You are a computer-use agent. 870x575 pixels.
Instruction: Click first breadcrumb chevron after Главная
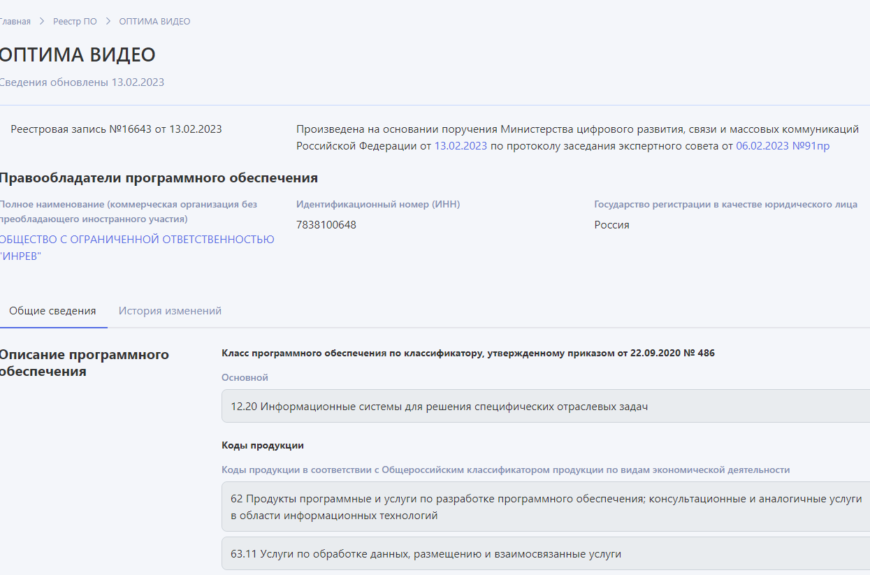point(42,21)
